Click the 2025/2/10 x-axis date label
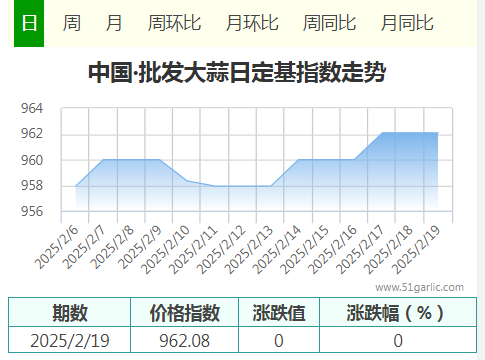485x360 pixels. [x=166, y=249]
